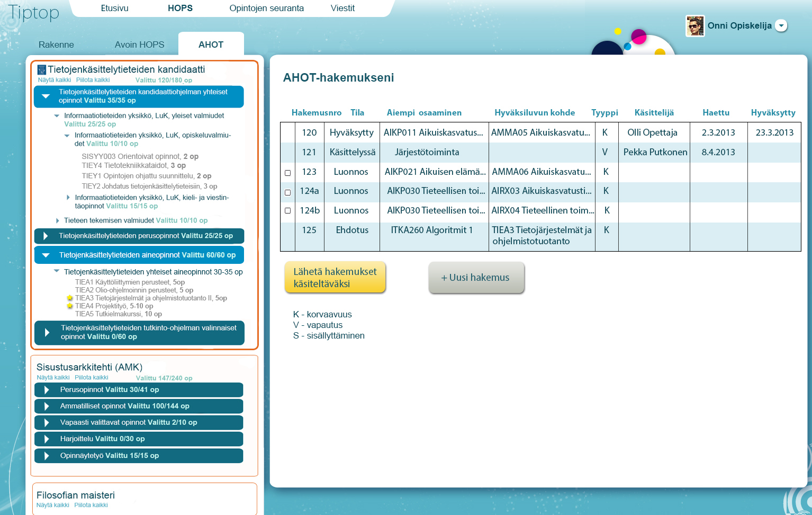
Task: Click Piilota kaikki under Tietojenkäsittelytieteiden kandidaatti
Action: coord(93,80)
